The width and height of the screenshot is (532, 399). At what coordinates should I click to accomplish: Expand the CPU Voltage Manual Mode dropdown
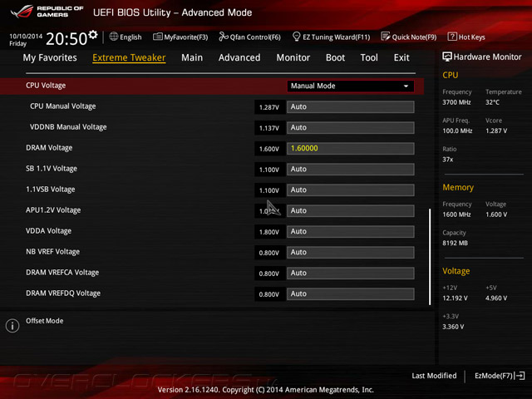click(351, 86)
